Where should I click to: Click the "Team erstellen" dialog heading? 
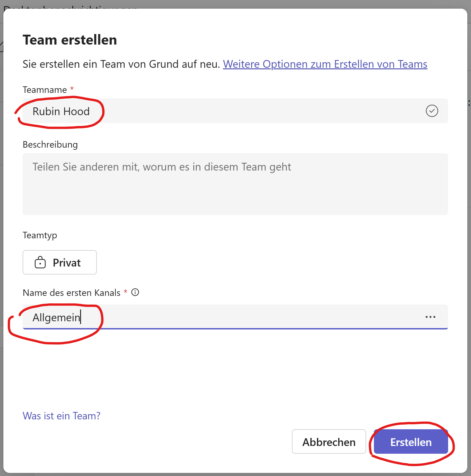click(70, 40)
